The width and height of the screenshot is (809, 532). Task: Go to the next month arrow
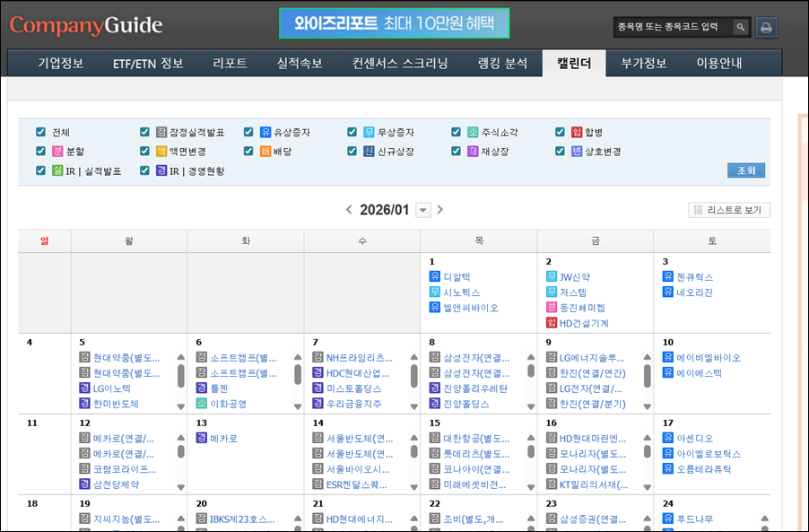coord(440,210)
